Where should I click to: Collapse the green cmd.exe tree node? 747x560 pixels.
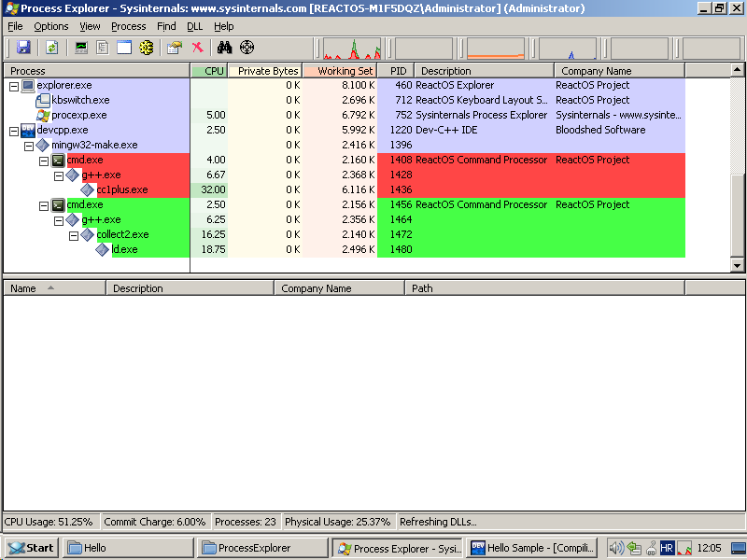44,206
